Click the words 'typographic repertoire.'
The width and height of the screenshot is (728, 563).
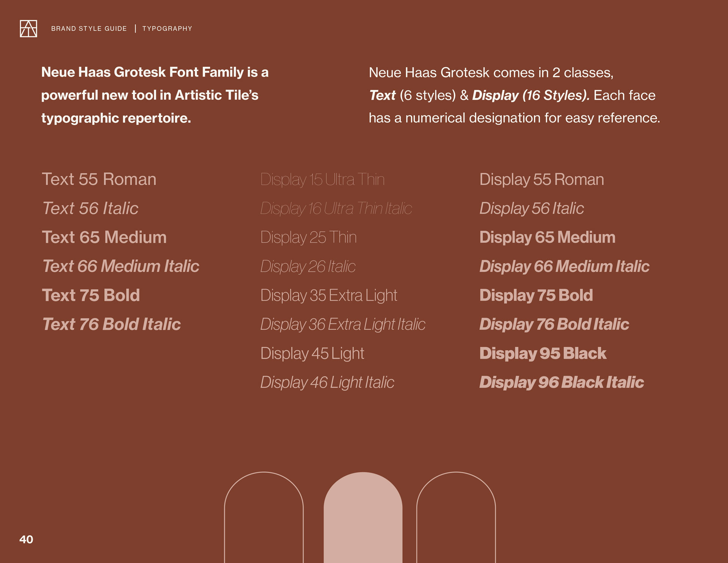[x=116, y=118]
